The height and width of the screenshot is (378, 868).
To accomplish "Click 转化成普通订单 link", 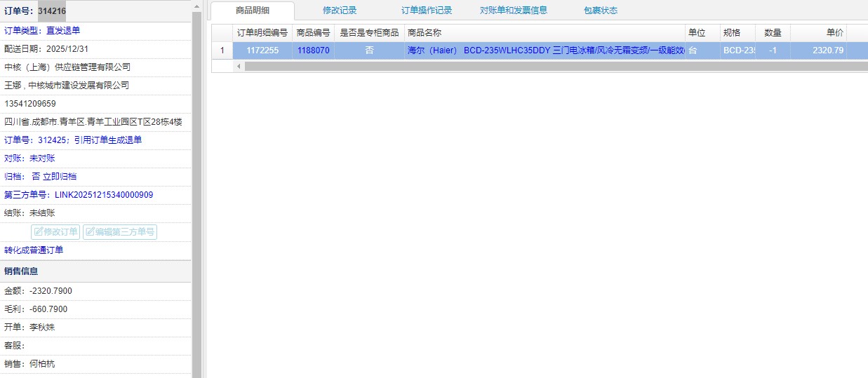I will [x=34, y=250].
